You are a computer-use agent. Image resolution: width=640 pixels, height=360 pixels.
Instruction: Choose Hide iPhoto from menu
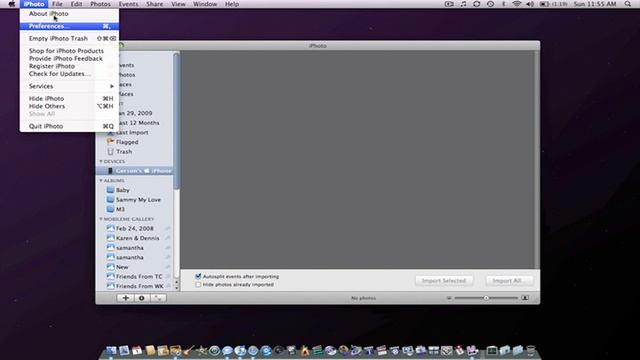coord(69,99)
